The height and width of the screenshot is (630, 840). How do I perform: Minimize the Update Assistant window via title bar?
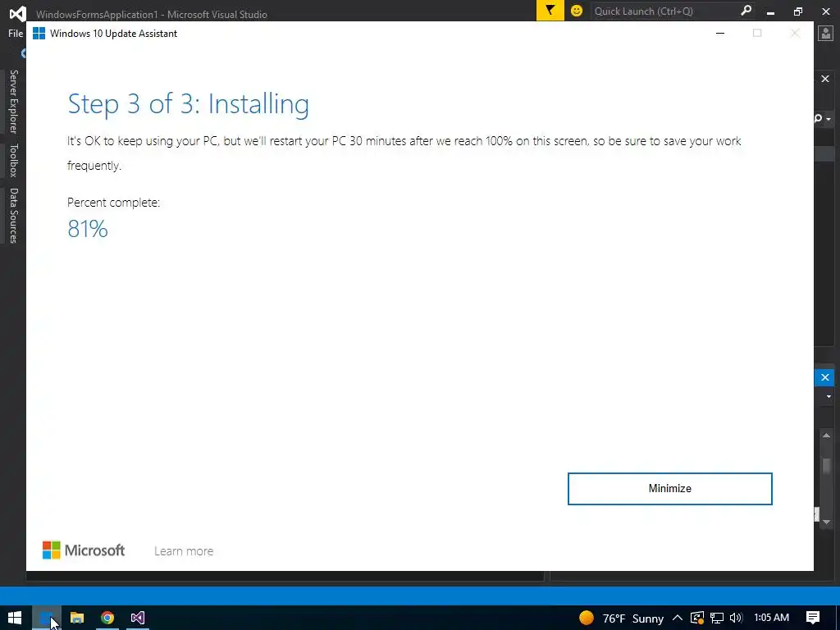coord(720,33)
